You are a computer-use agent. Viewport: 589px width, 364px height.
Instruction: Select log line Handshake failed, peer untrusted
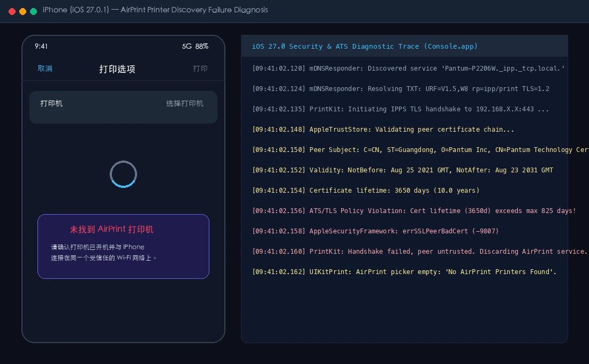[x=420, y=251]
